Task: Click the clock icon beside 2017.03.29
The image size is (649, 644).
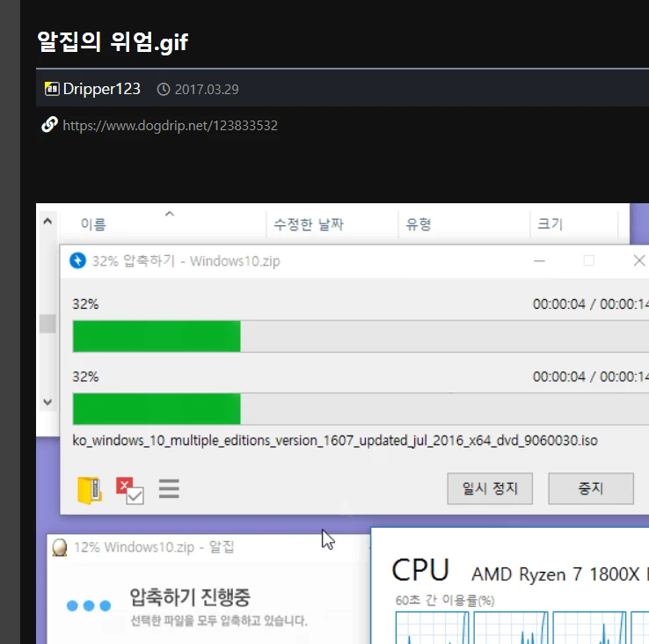Action: click(x=164, y=89)
